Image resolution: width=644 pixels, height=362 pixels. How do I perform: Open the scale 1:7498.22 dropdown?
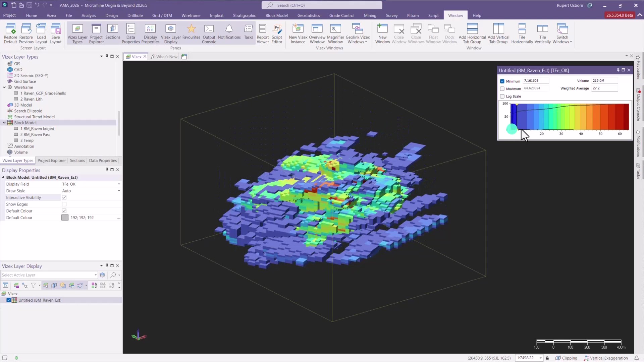click(x=540, y=358)
